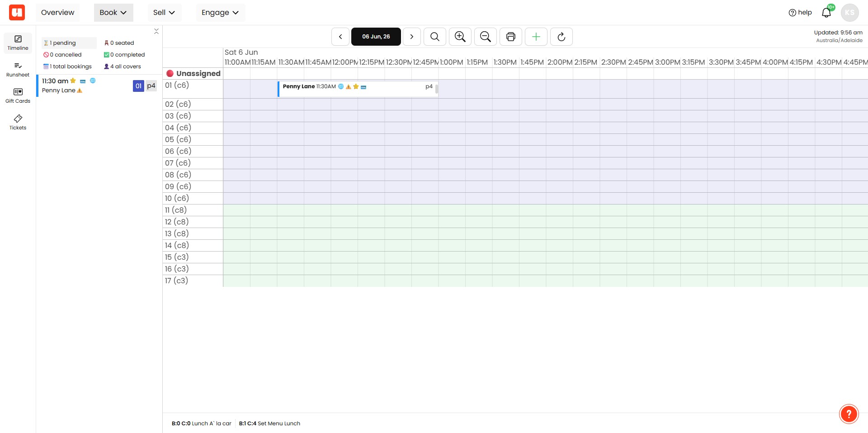
Task: Select table row 11 (c8)
Action: (x=193, y=210)
